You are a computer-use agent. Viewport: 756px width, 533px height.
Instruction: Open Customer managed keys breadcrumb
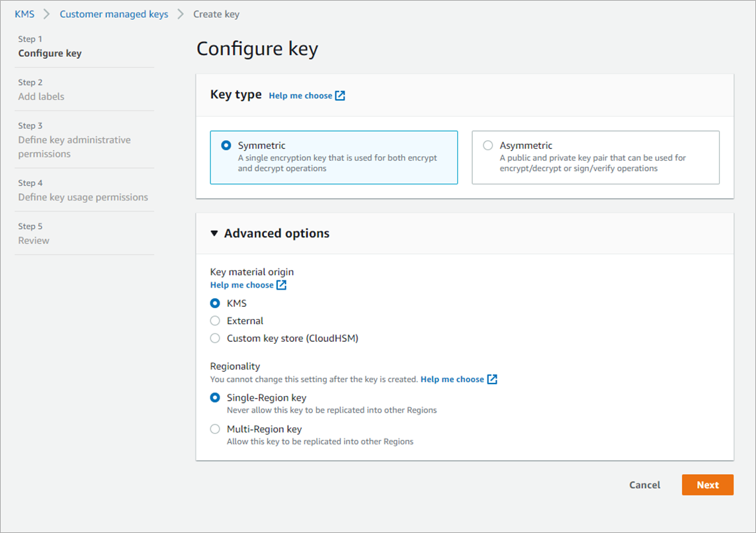(x=114, y=14)
